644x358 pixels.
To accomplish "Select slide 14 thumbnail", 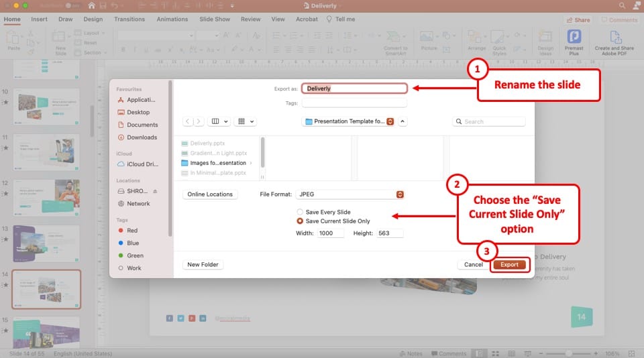I will click(x=46, y=290).
